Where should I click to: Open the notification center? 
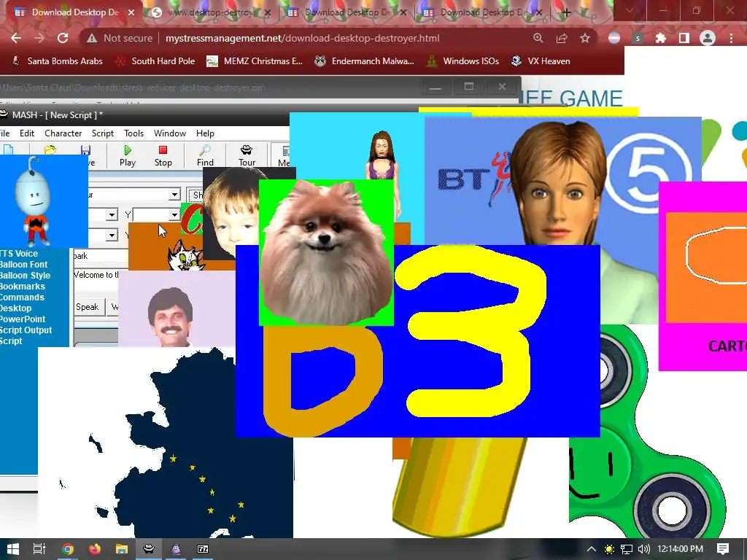click(x=723, y=549)
